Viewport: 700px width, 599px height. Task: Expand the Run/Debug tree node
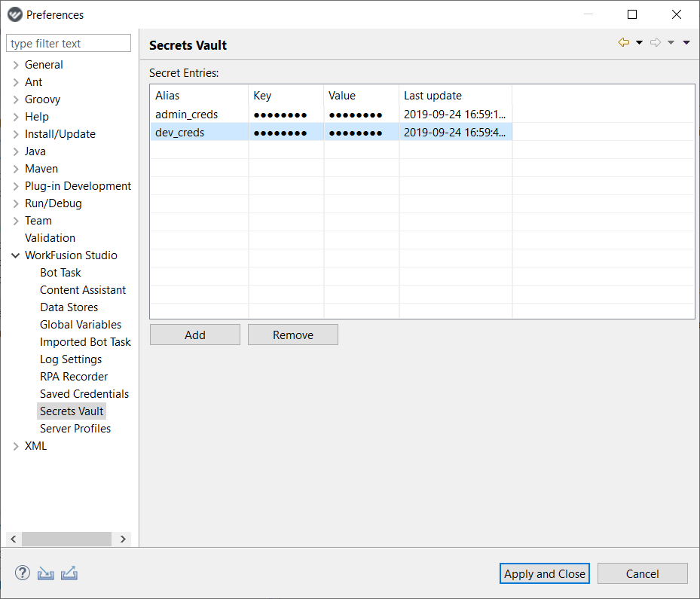coord(16,203)
